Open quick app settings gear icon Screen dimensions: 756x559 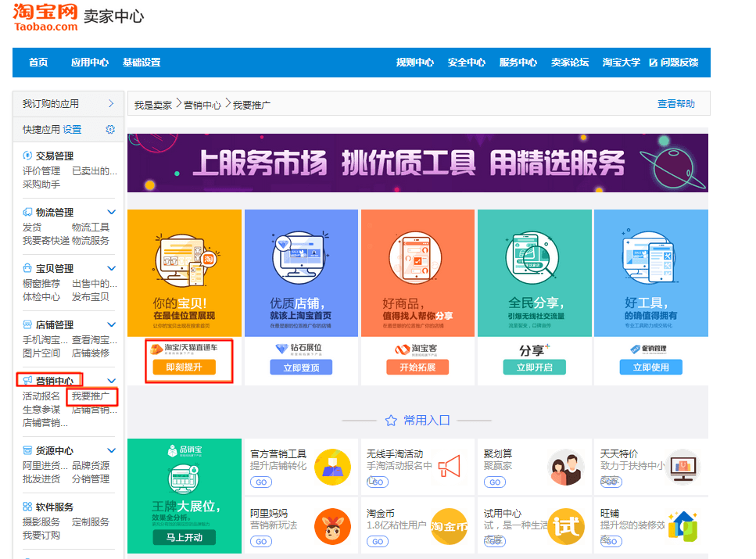110,129
